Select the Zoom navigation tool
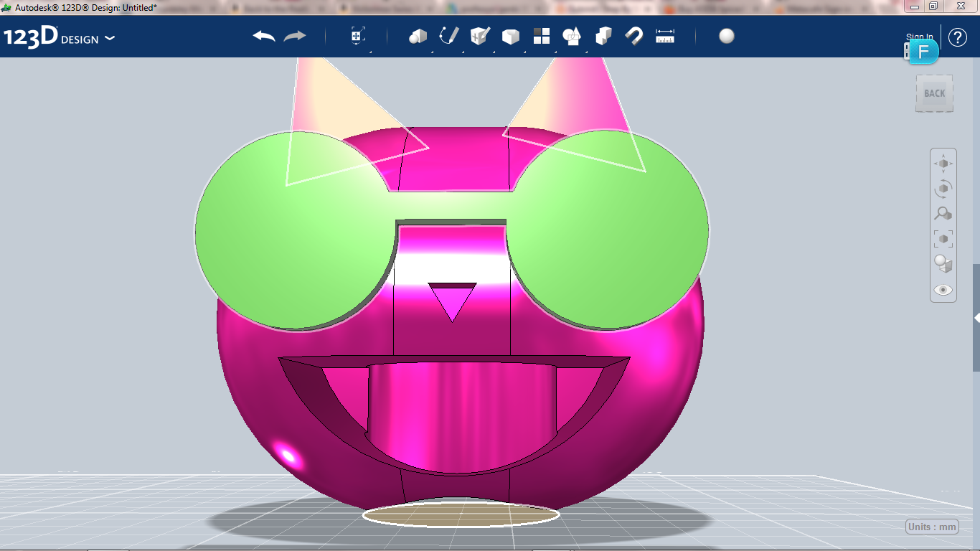The height and width of the screenshot is (551, 980). [943, 213]
